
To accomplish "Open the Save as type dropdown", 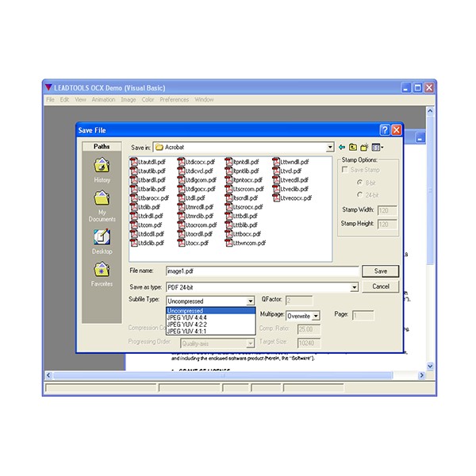I will click(x=355, y=287).
